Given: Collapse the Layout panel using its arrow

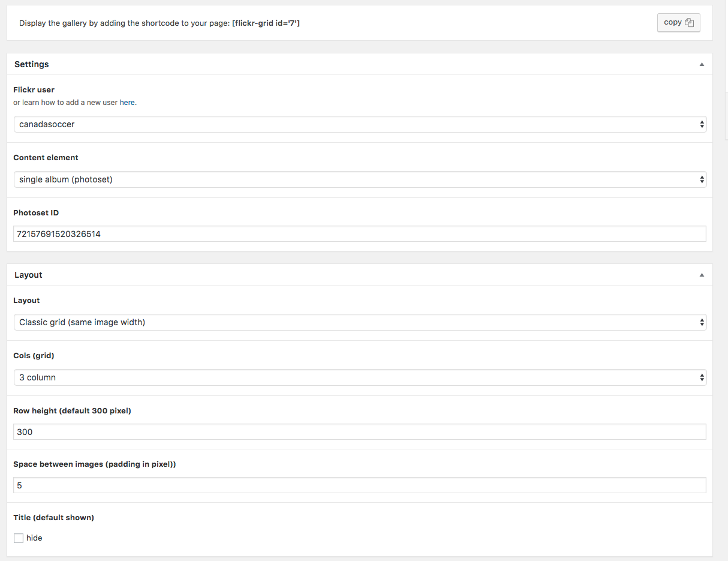Looking at the screenshot, I should (x=702, y=275).
